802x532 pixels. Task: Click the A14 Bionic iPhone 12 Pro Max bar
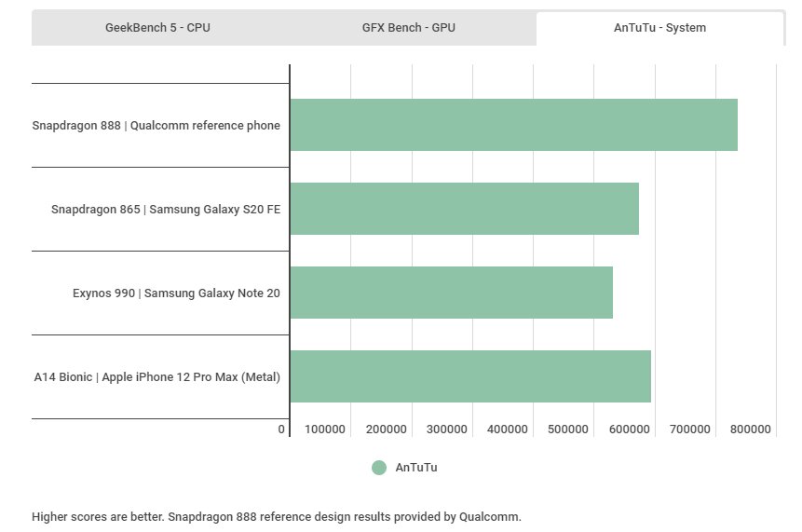click(x=470, y=376)
